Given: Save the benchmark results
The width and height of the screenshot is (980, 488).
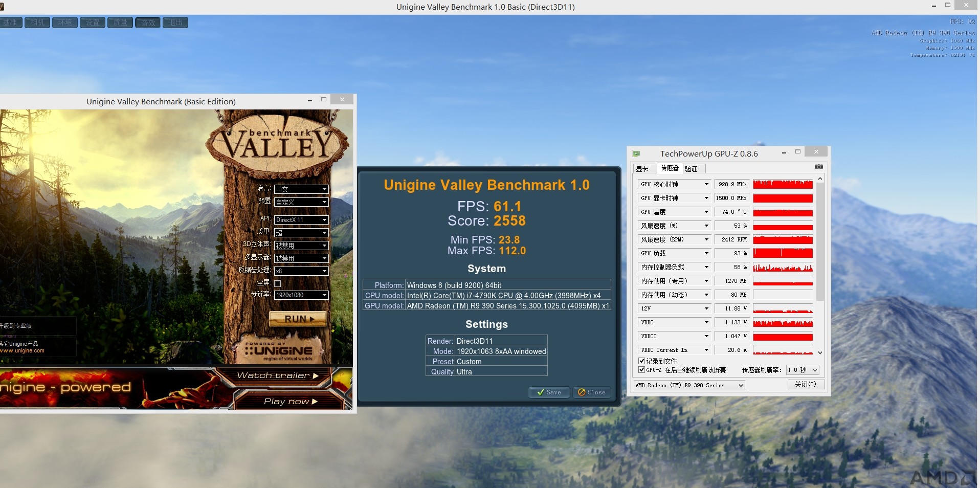Looking at the screenshot, I should [x=549, y=392].
